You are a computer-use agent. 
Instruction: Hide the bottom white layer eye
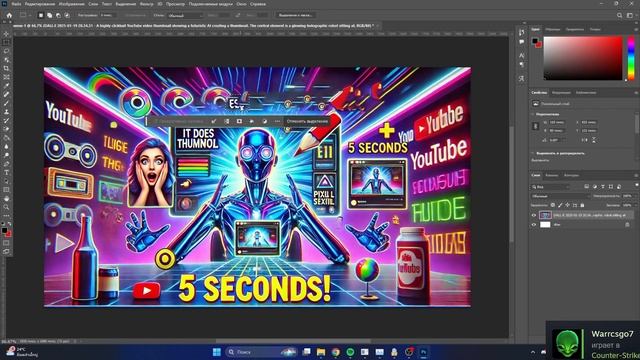tap(534, 224)
